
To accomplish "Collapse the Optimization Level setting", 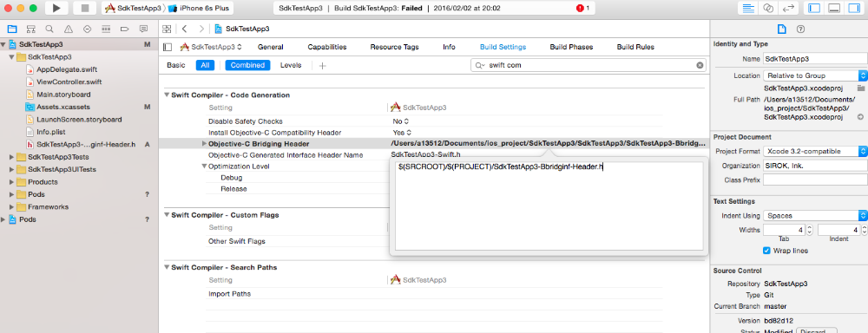I will click(x=205, y=166).
